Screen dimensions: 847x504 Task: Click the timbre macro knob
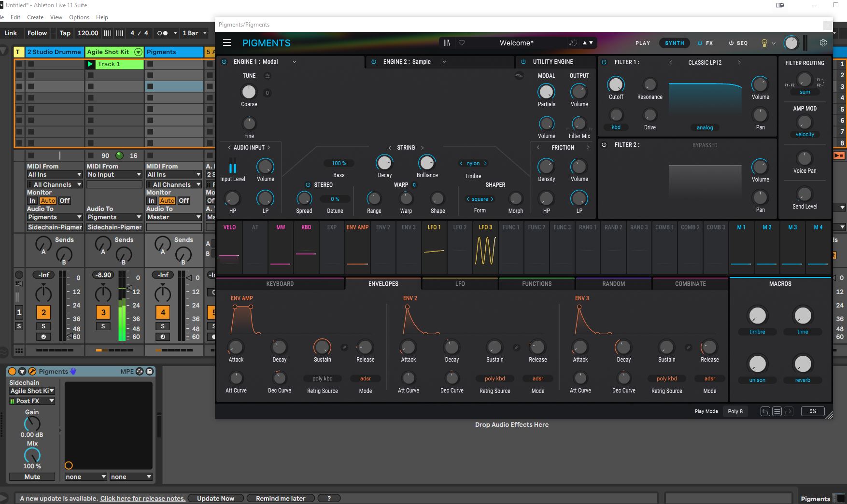coord(757,316)
